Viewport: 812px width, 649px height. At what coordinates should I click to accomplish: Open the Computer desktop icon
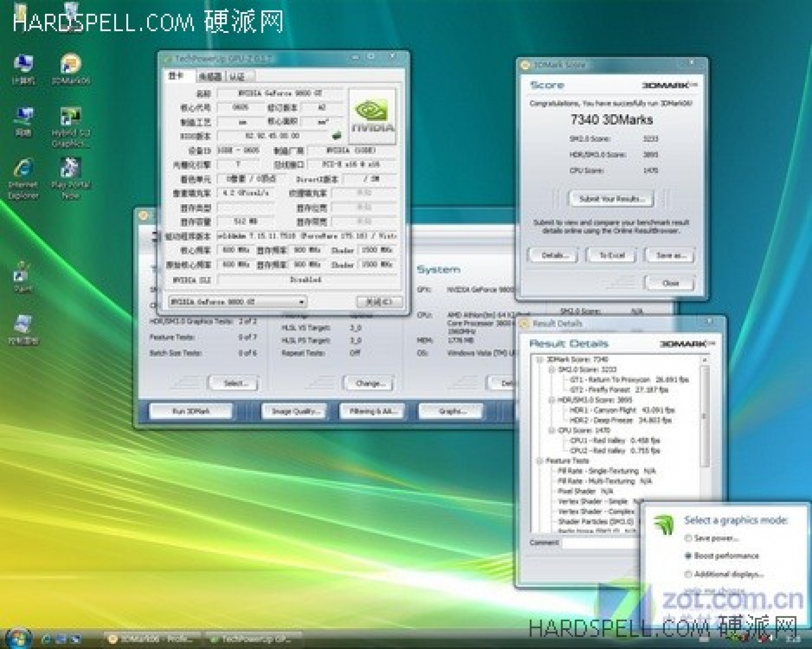tap(23, 69)
